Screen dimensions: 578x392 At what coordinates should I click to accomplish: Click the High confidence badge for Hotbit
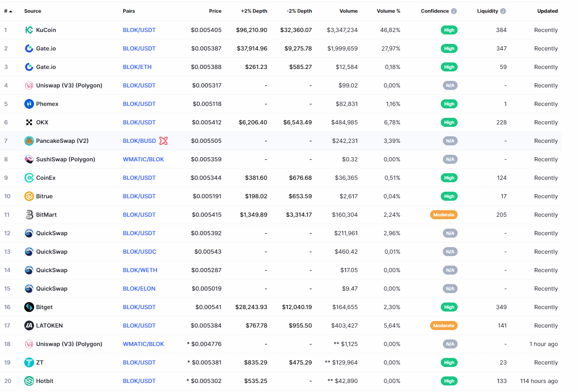pyautogui.click(x=449, y=381)
